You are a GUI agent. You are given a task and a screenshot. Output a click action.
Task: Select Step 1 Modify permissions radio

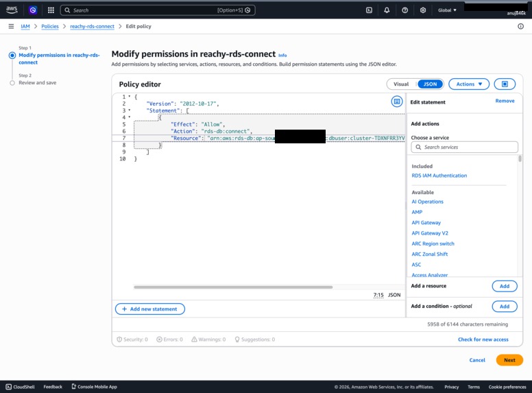[12, 56]
